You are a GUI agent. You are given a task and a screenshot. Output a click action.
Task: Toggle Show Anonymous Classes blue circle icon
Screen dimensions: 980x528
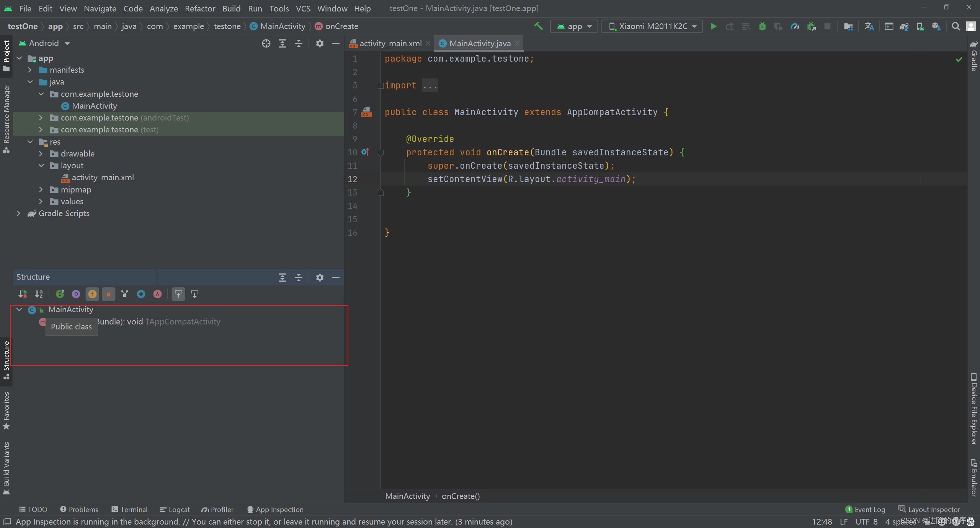pos(141,294)
